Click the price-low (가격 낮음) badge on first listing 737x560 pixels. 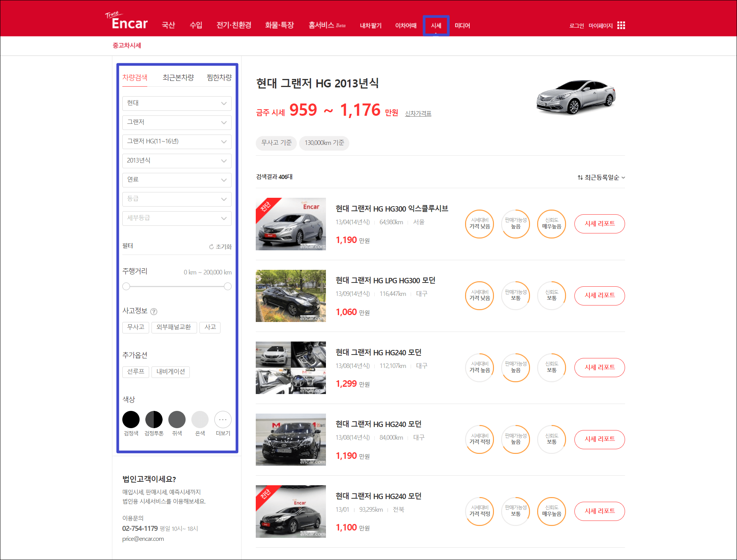[x=480, y=224]
